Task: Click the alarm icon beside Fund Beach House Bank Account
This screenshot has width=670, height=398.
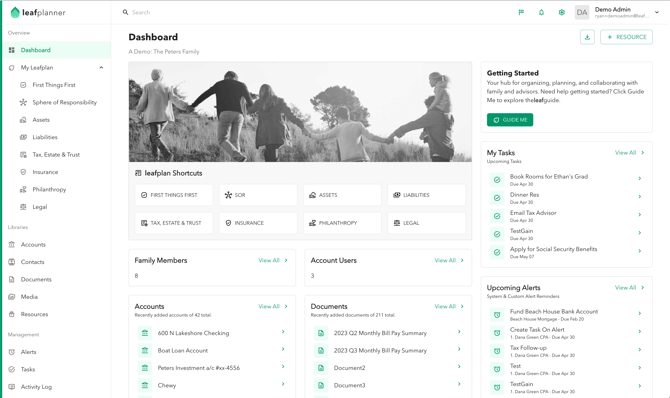Action: 497,315
